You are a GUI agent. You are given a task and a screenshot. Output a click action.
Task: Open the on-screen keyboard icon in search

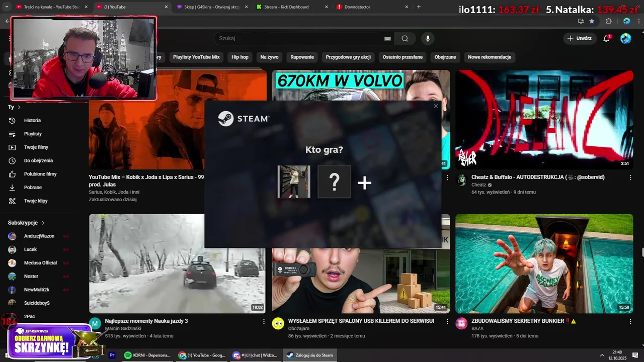coord(387,38)
